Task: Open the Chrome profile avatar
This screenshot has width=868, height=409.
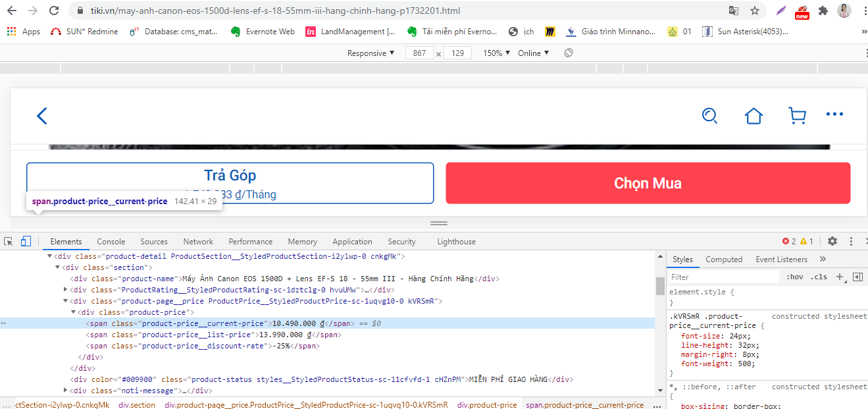Action: [x=844, y=11]
